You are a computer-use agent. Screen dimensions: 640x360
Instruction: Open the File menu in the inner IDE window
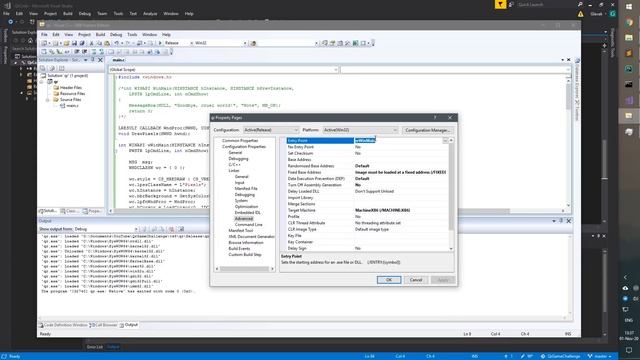[x=44, y=35]
